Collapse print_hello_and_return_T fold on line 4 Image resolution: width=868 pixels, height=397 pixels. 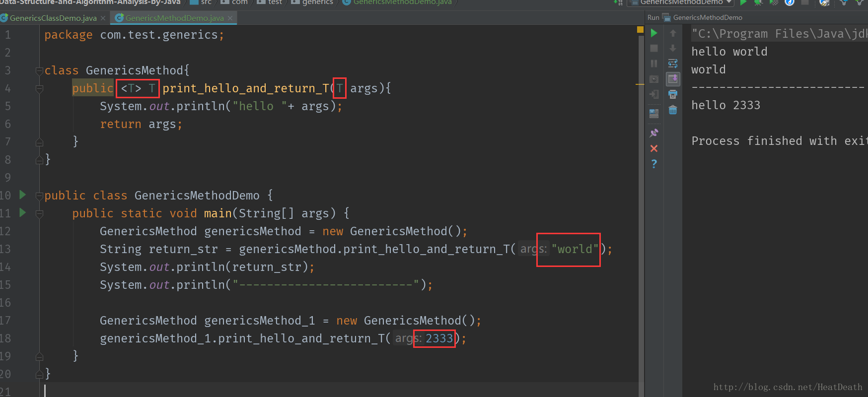pyautogui.click(x=40, y=89)
